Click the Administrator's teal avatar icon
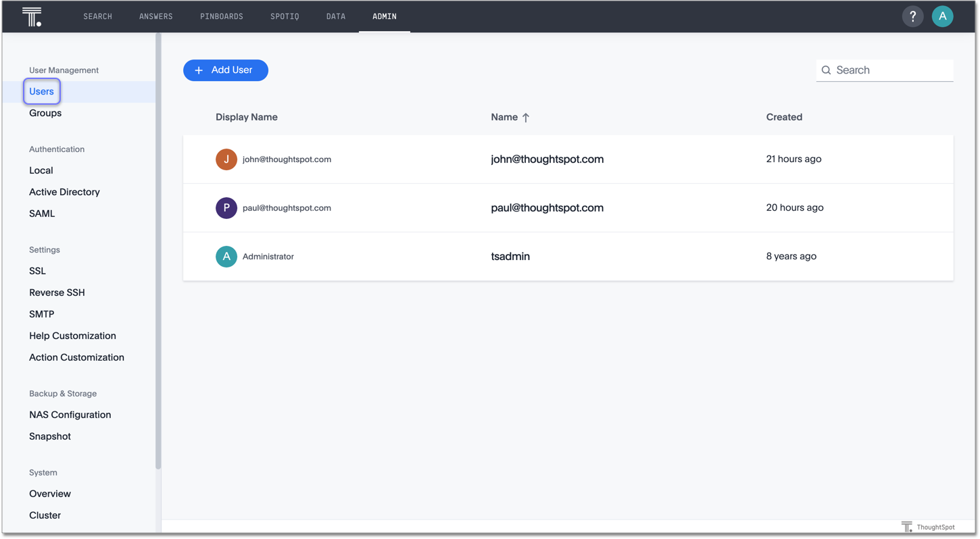The image size is (980, 539). (226, 257)
